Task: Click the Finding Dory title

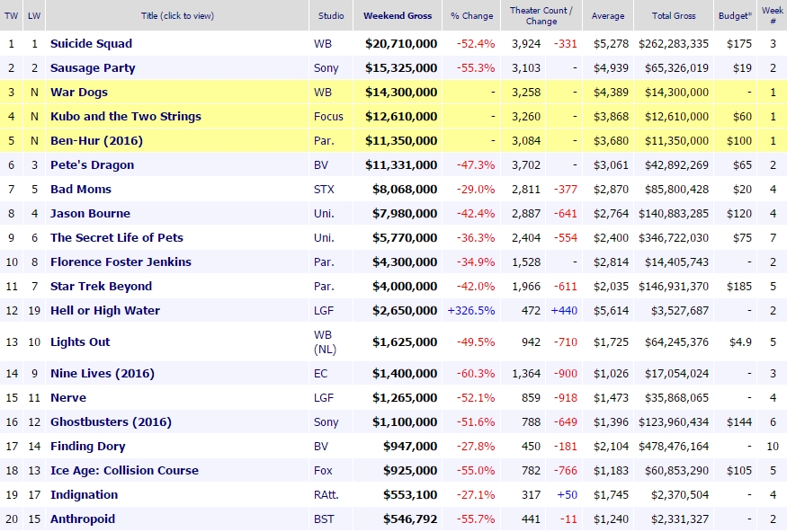Action: pyautogui.click(x=88, y=447)
